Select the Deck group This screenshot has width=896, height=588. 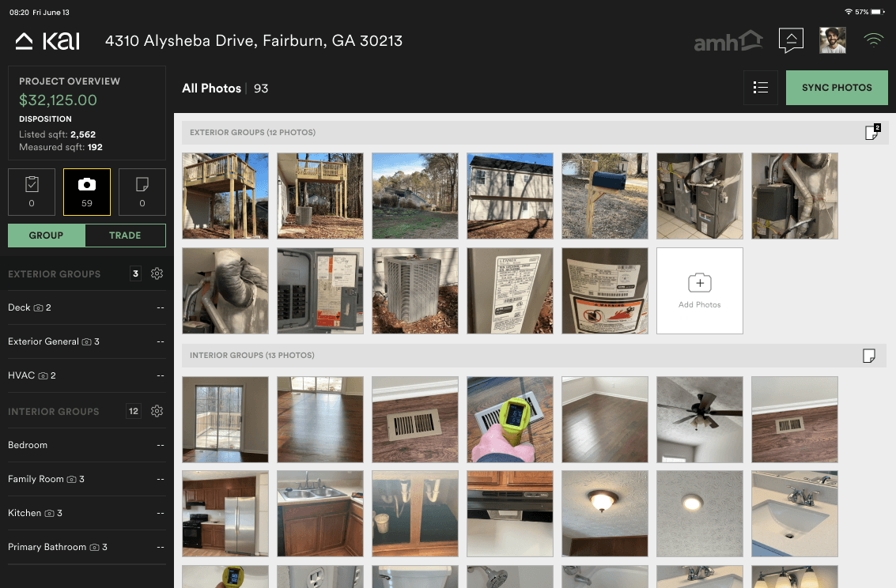tap(87, 307)
